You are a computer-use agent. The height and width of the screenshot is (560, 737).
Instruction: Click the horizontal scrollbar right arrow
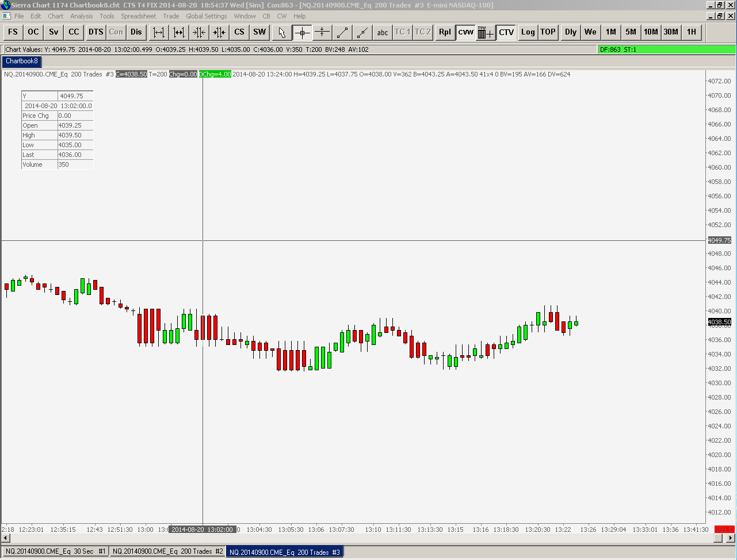pos(731,539)
